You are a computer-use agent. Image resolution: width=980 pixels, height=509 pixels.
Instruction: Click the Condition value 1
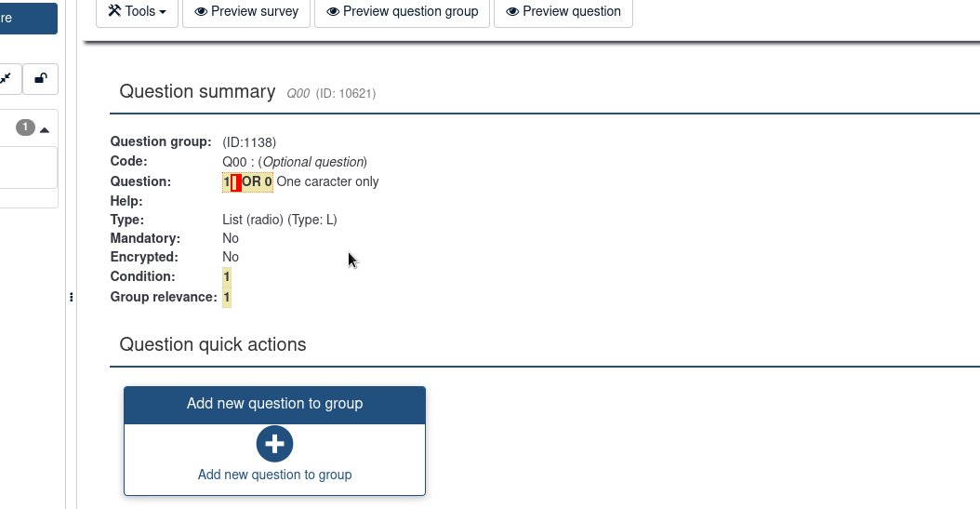(226, 276)
